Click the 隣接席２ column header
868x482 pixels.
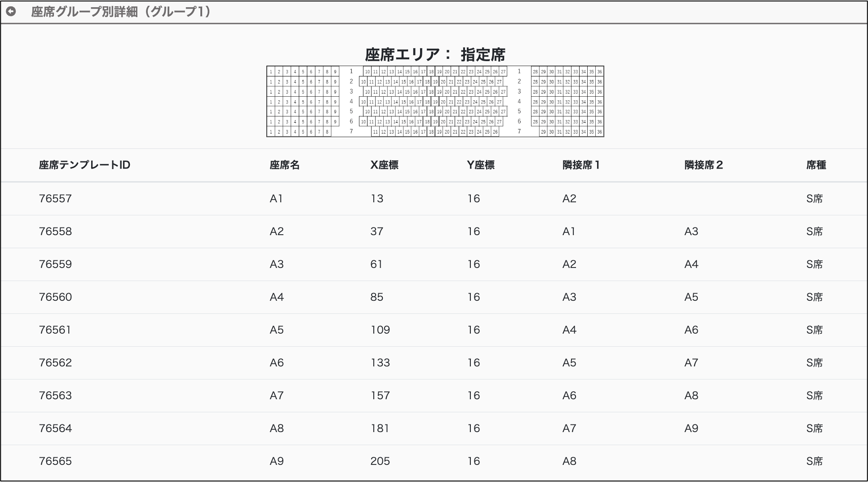704,165
